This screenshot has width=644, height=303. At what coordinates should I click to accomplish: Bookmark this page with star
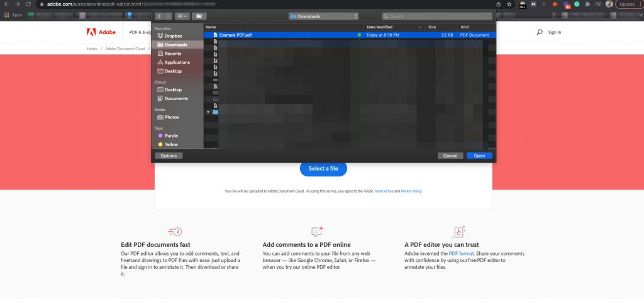point(509,4)
